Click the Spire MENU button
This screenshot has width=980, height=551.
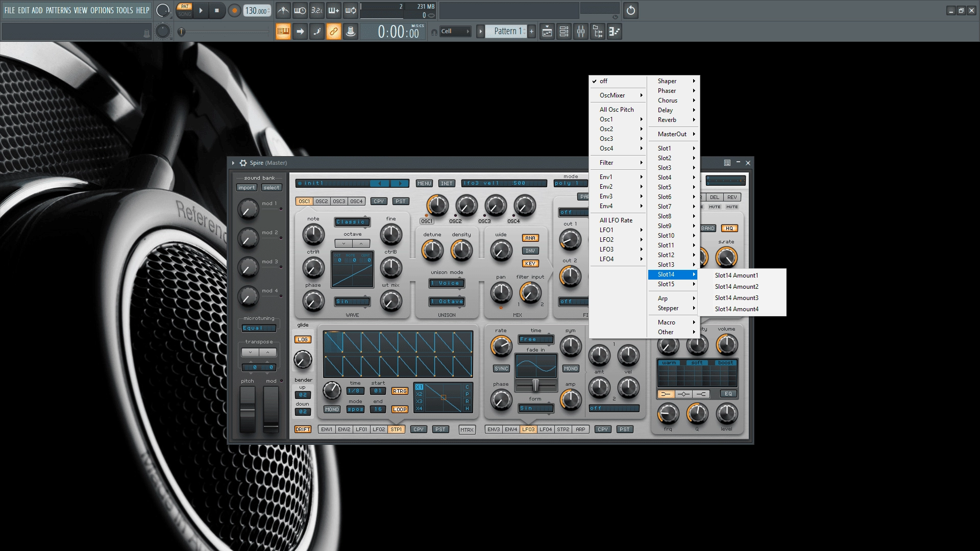pos(424,184)
